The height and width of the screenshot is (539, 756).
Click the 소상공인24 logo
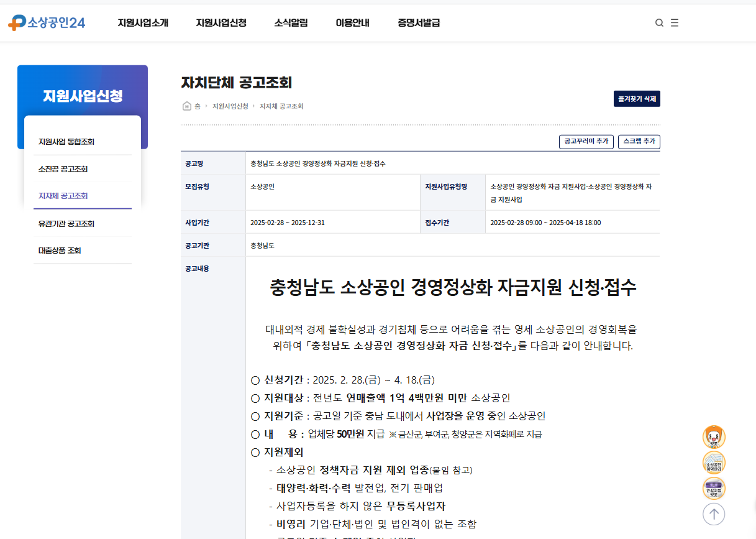(x=46, y=22)
